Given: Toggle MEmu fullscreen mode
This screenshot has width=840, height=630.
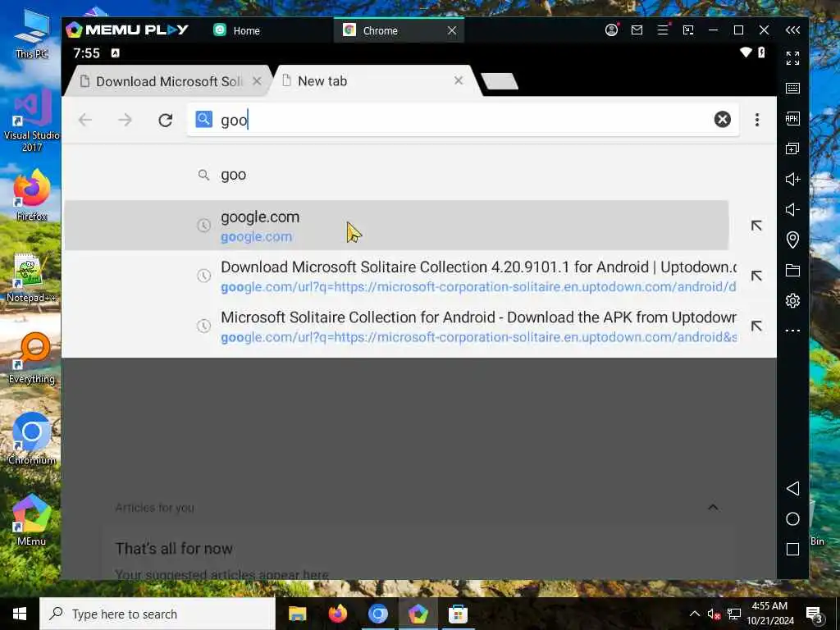Looking at the screenshot, I should [x=793, y=58].
